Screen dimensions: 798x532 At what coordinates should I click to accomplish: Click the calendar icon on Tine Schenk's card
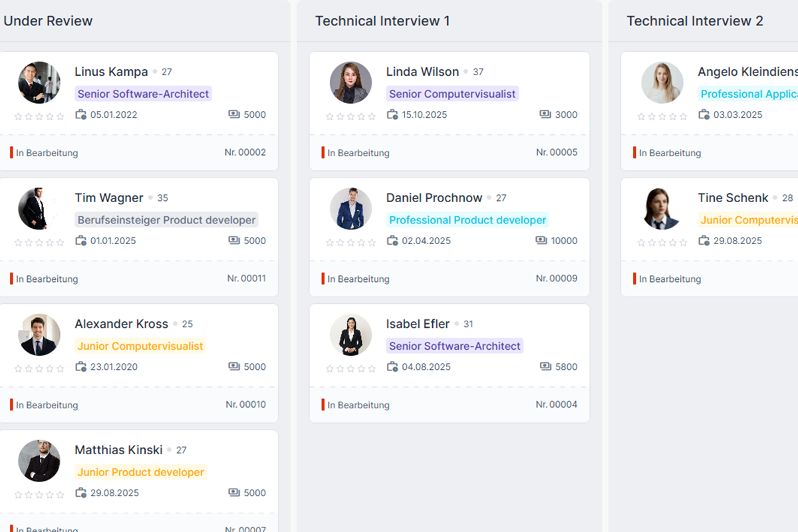[704, 241]
